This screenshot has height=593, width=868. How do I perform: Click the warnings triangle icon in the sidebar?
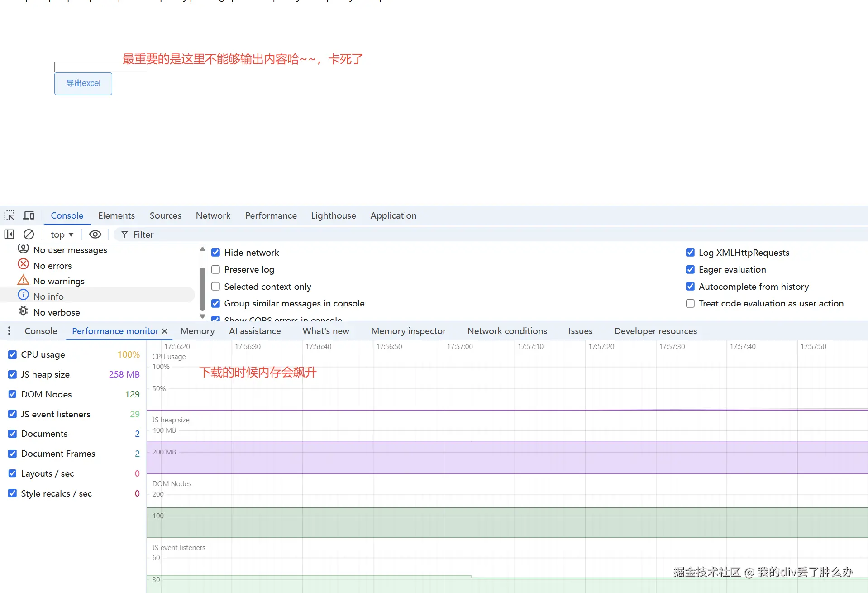pyautogui.click(x=23, y=280)
